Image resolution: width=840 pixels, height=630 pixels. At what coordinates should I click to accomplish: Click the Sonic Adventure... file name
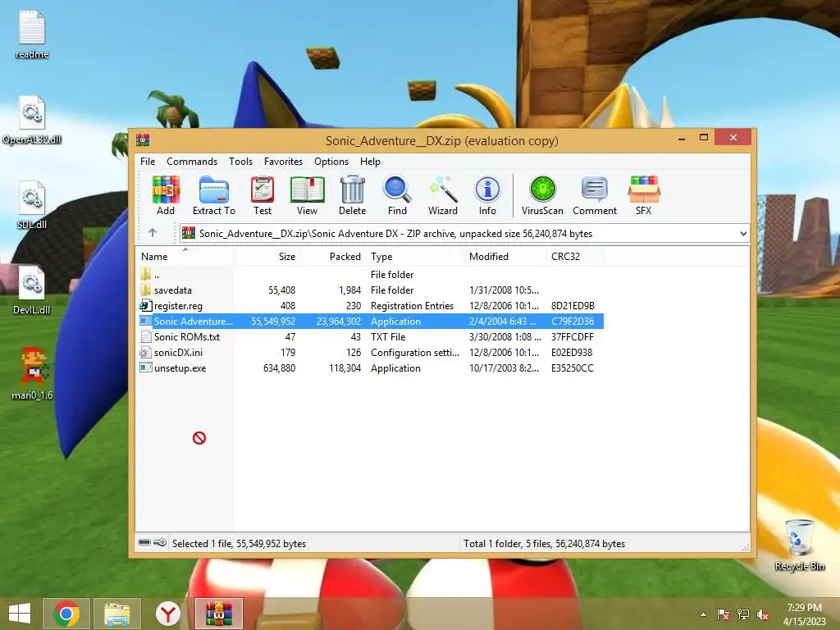point(194,321)
